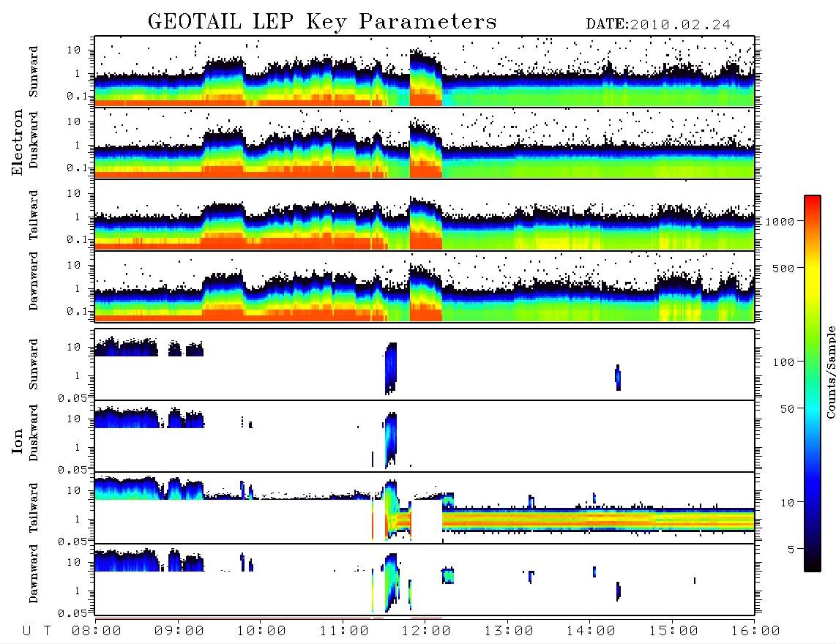
Task: Select the Ion 'Tailward' panel label
Action: [34, 508]
